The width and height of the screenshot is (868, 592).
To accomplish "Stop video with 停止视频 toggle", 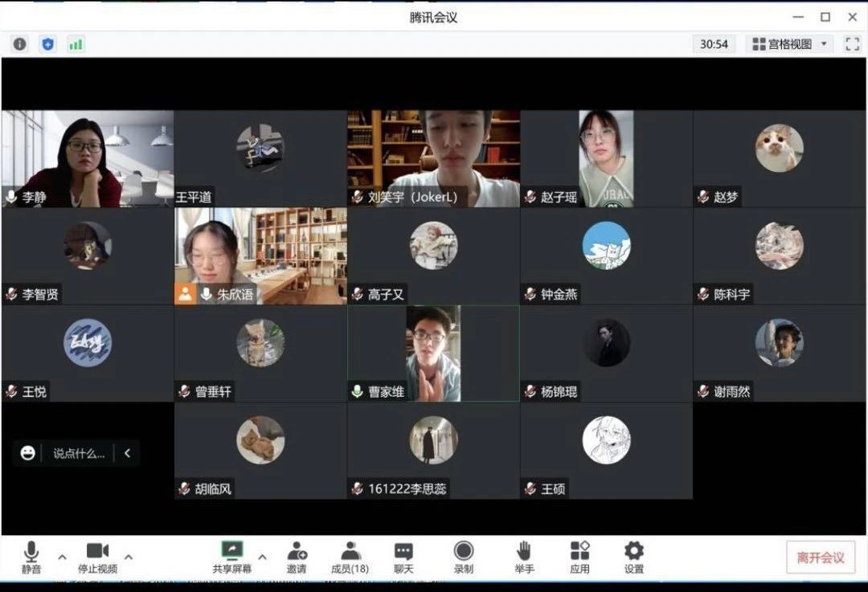I will 97,557.
